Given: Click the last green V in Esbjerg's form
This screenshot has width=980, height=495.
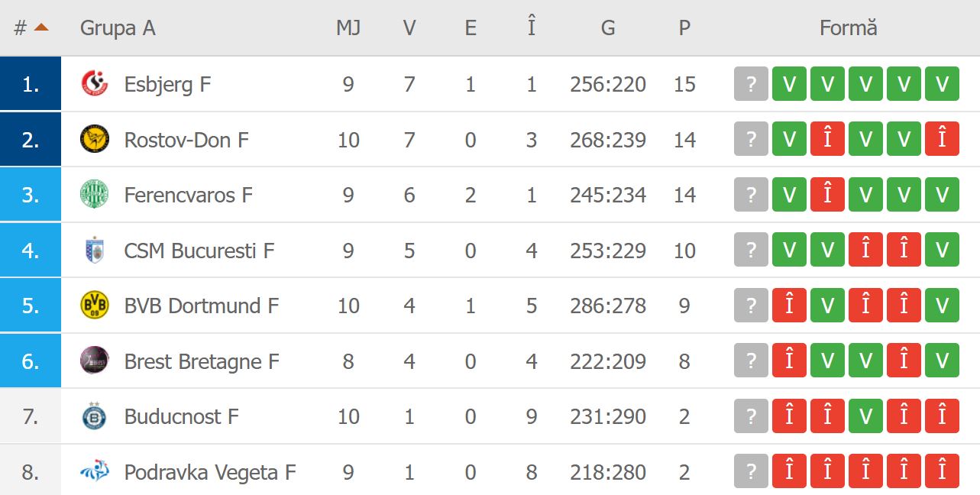Looking at the screenshot, I should pyautogui.click(x=942, y=84).
